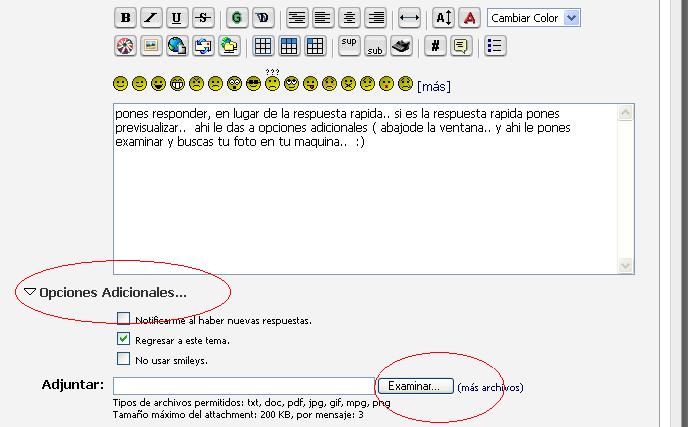Insert the crying smiley before [más]
This screenshot has width=688, height=427.
click(405, 83)
